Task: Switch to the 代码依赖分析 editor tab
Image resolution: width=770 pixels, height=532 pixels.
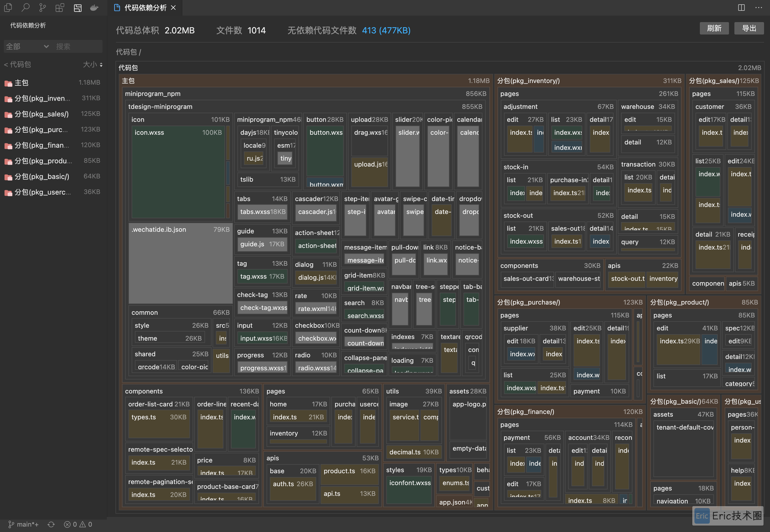Action: pyautogui.click(x=145, y=8)
